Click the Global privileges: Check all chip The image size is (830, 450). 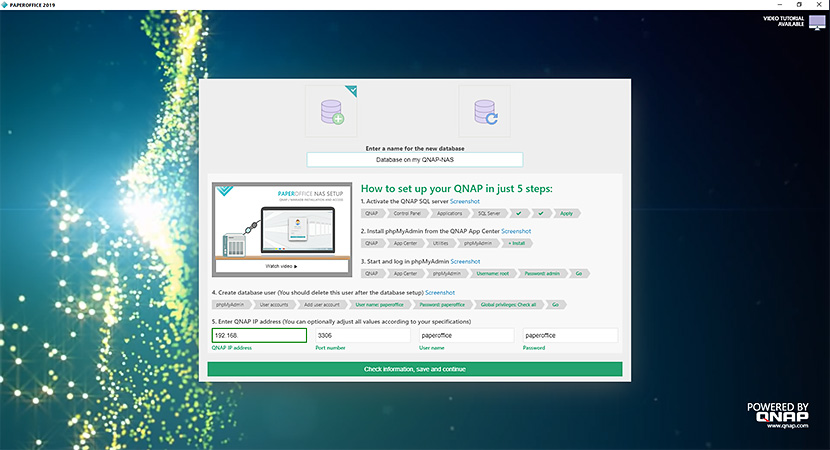point(509,304)
